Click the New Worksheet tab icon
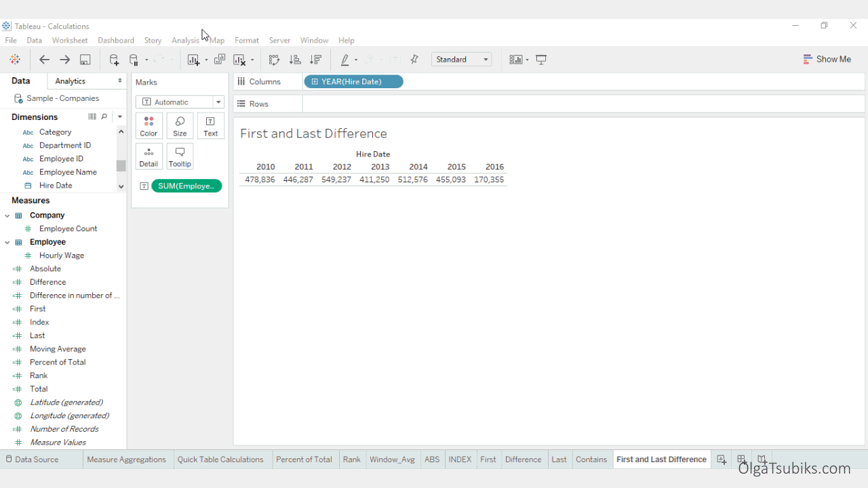 pyautogui.click(x=722, y=460)
